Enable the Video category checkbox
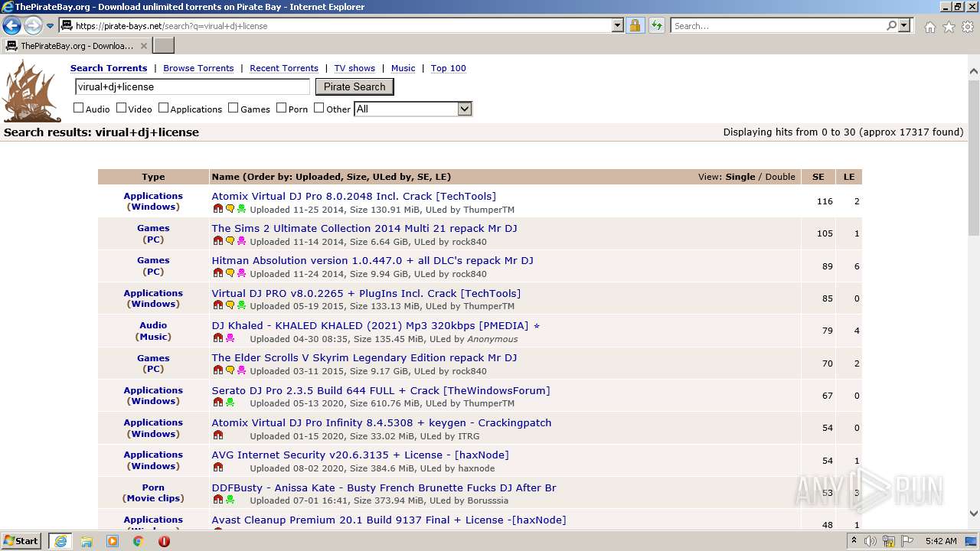The width and height of the screenshot is (980, 551). [121, 108]
